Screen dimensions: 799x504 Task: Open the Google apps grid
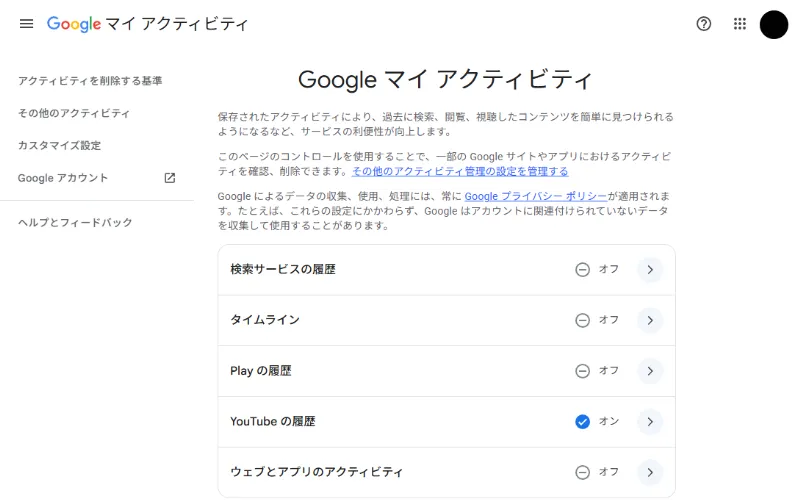coord(740,23)
